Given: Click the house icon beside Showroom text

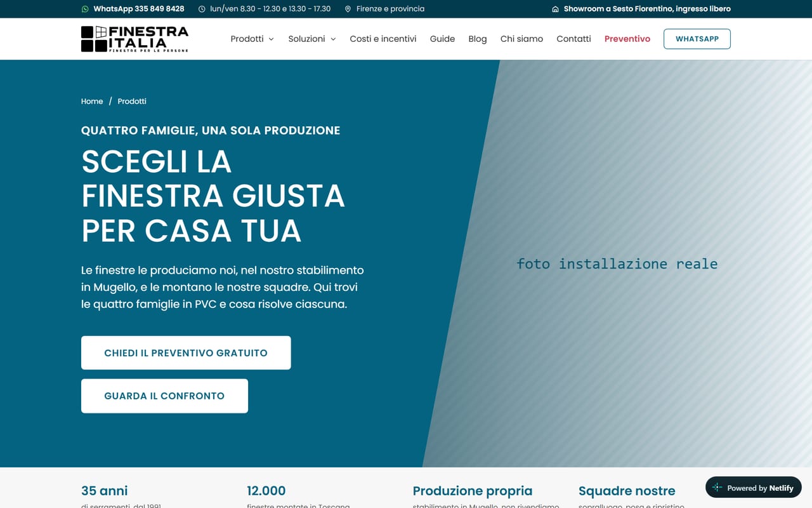Looking at the screenshot, I should pos(555,9).
